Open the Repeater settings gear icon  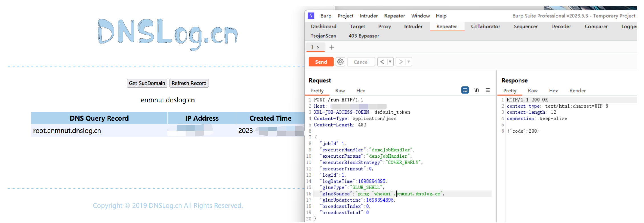click(340, 62)
